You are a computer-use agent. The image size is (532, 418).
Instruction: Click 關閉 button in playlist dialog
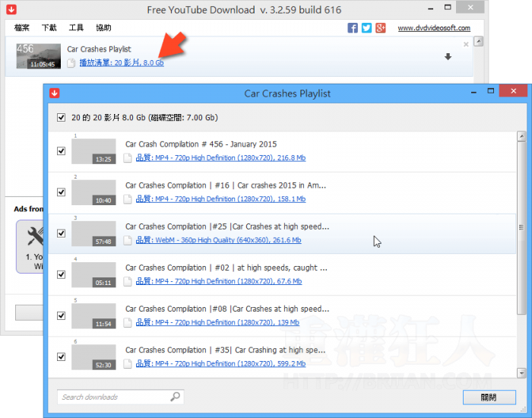click(489, 397)
